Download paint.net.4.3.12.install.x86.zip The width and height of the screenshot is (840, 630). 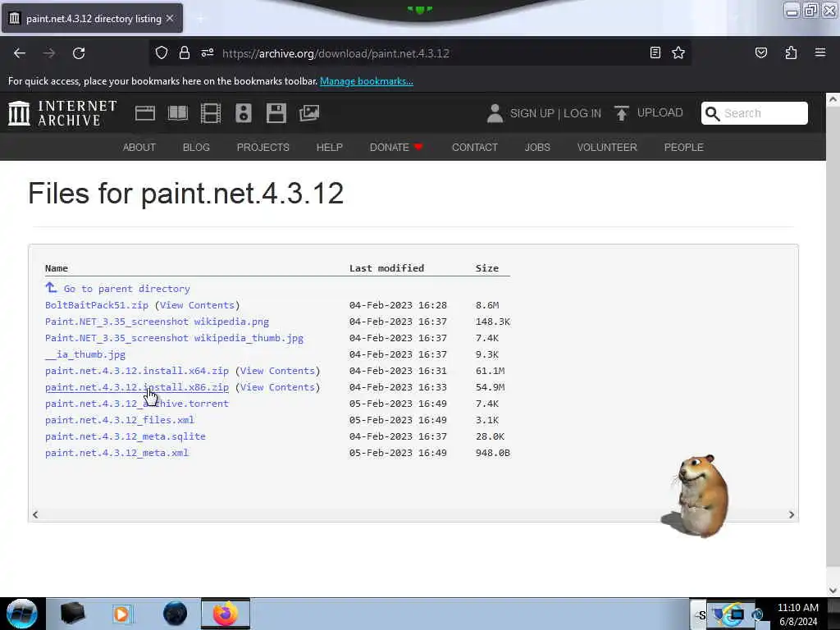point(137,387)
